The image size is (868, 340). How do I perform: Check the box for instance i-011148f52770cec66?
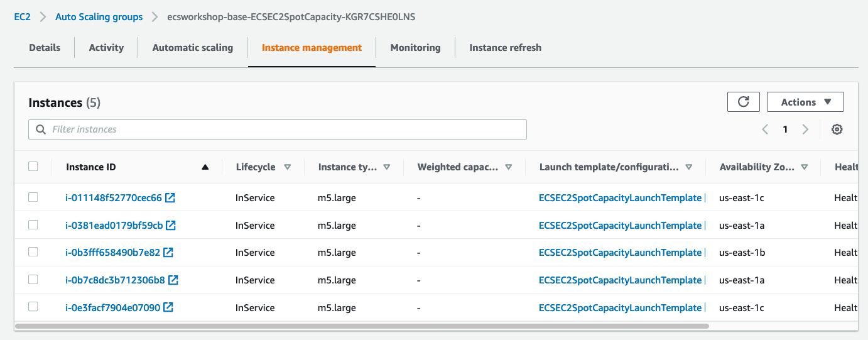coord(33,197)
